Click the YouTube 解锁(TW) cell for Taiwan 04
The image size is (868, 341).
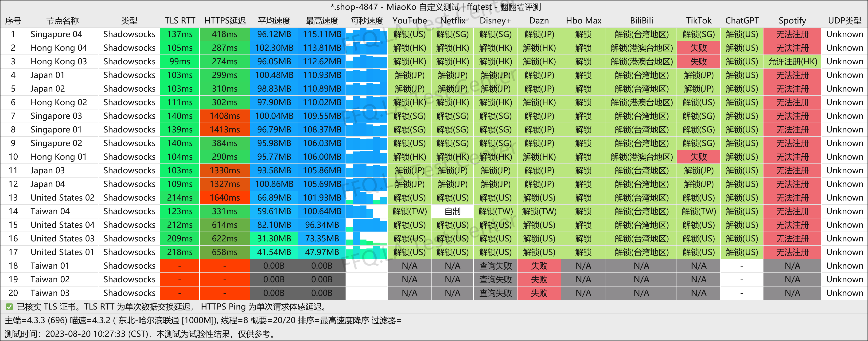(409, 211)
